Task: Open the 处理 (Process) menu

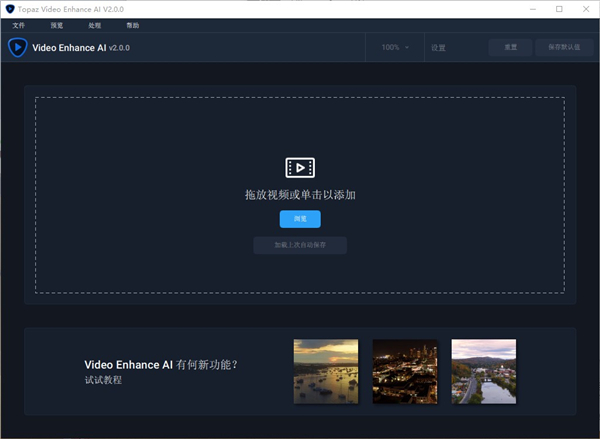Action: 95,25
